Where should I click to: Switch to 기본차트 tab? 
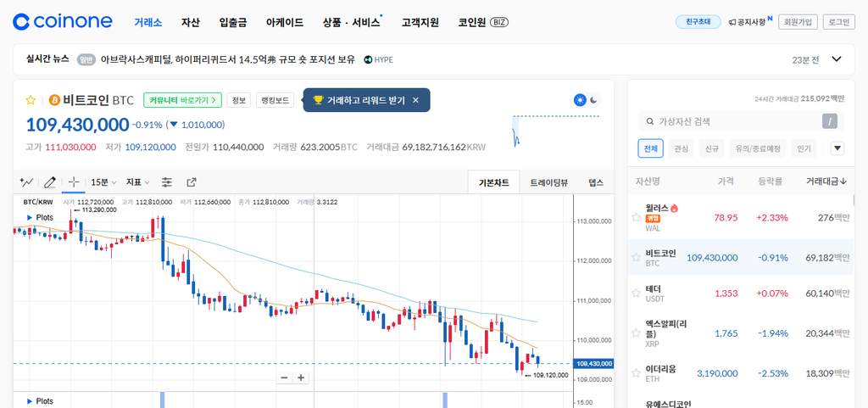(494, 182)
